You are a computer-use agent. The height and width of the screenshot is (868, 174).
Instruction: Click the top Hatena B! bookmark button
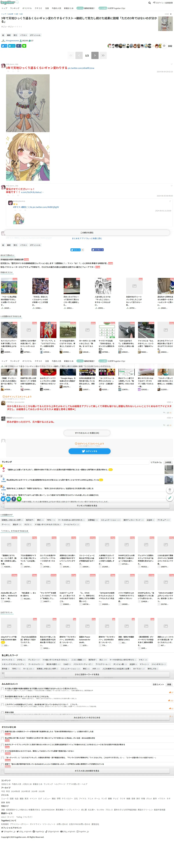(12, 46)
